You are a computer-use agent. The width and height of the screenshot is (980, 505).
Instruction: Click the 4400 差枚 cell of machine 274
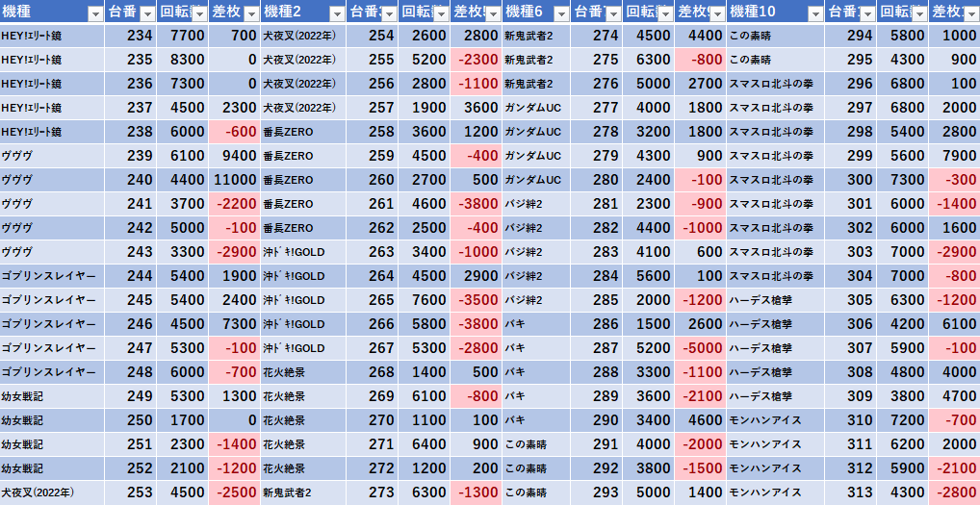(x=700, y=36)
